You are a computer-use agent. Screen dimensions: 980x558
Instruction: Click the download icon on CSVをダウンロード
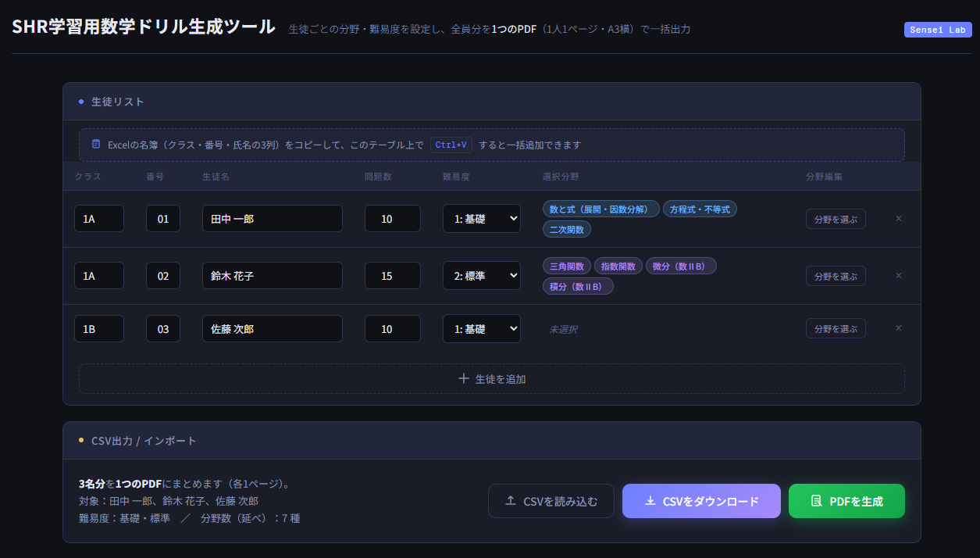[x=650, y=501]
